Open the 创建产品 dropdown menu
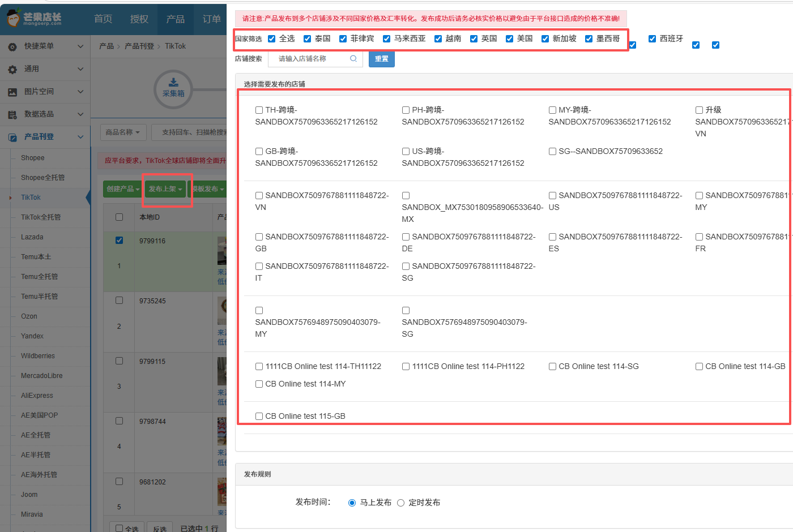793x532 pixels. (123, 189)
